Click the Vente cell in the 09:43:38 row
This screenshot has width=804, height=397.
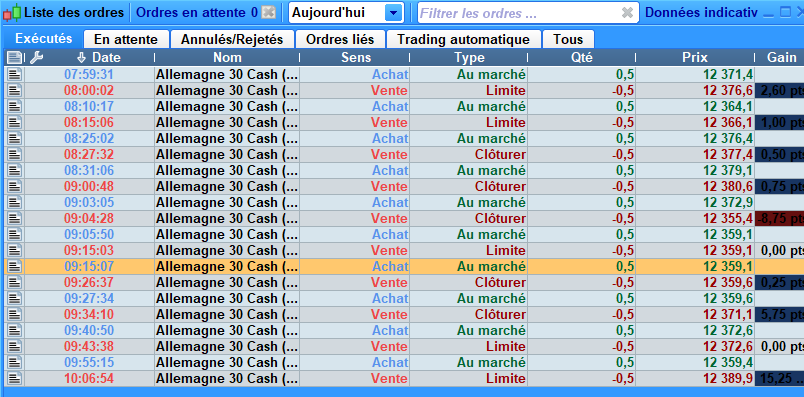[354, 346]
